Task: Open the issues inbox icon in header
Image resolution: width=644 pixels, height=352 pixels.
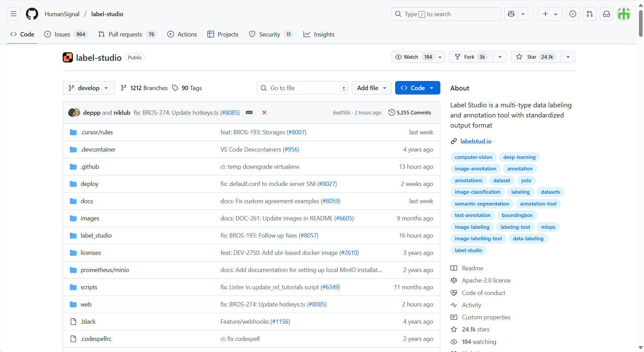Action: [x=573, y=14]
